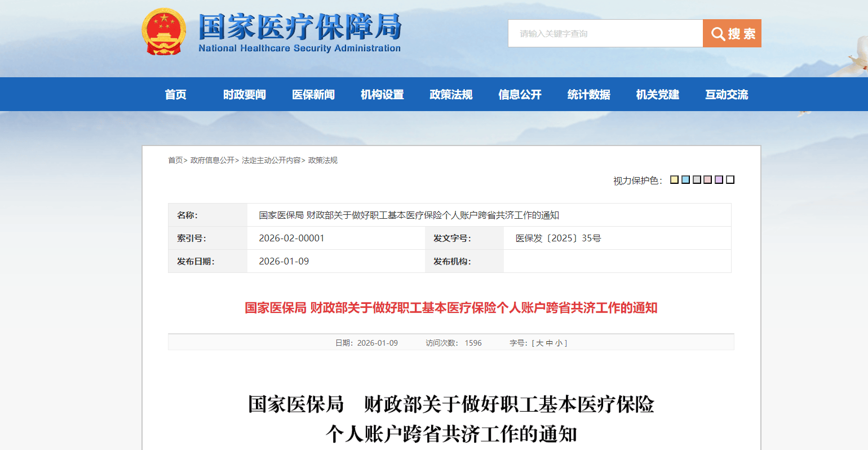The width and height of the screenshot is (868, 450).
Task: Open the 首页 navigation menu item
Action: coord(175,94)
